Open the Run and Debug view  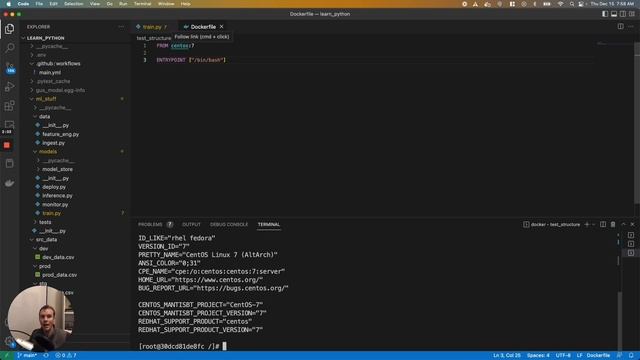[9, 87]
